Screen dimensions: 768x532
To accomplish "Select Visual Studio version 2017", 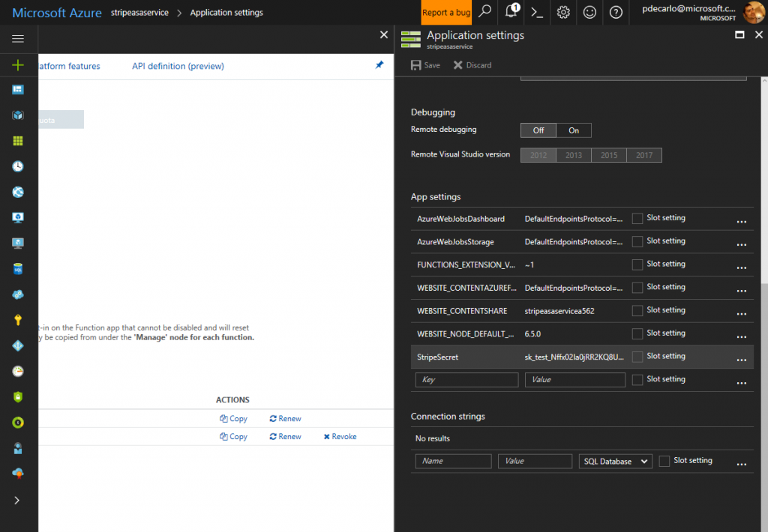I will (644, 155).
